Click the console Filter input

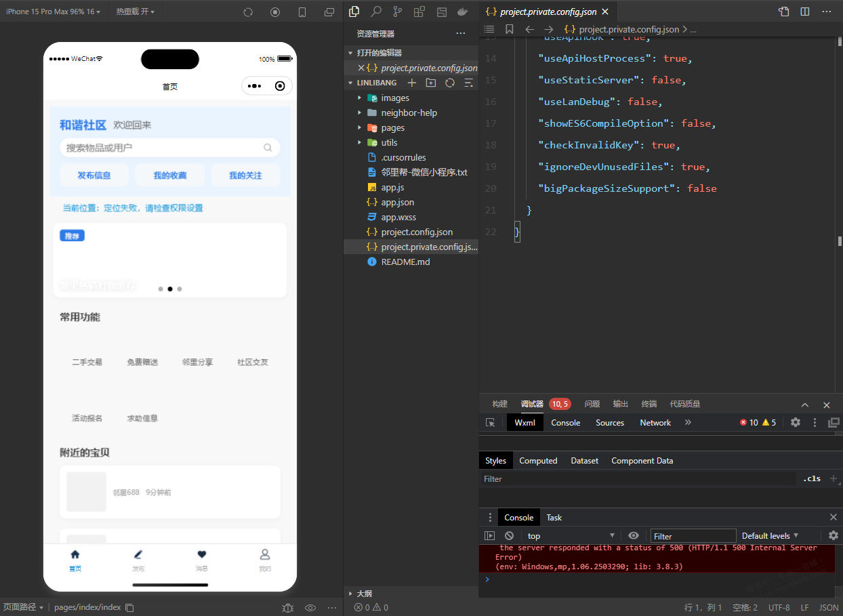tap(693, 536)
